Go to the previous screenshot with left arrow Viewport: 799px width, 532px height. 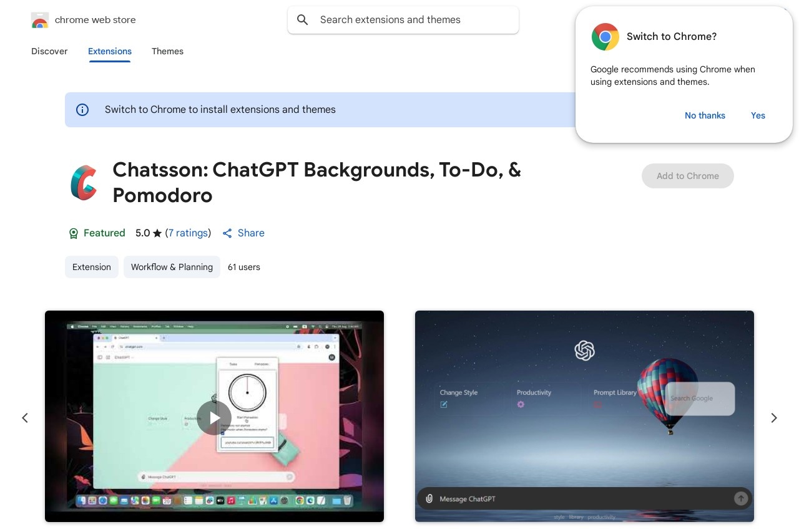click(25, 418)
